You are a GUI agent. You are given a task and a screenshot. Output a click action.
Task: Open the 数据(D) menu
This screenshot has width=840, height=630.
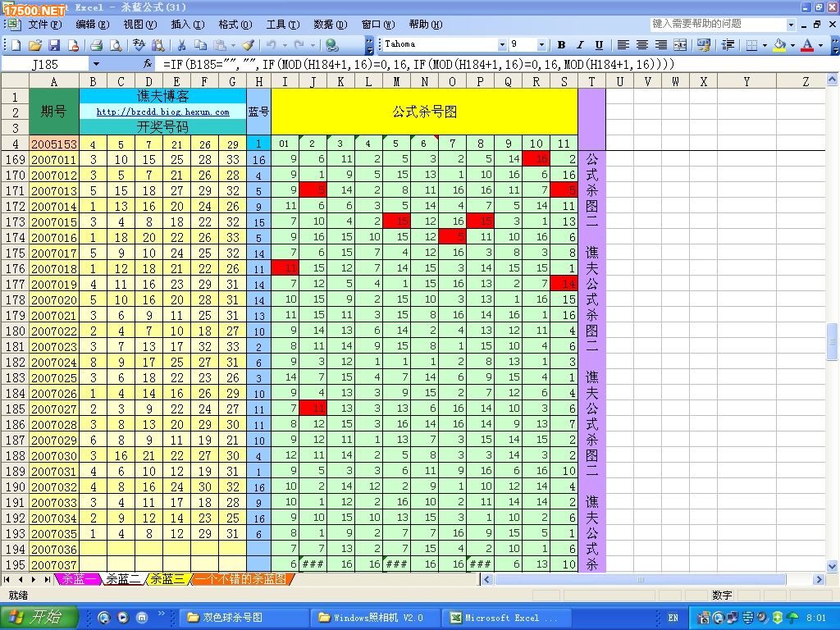pos(331,25)
